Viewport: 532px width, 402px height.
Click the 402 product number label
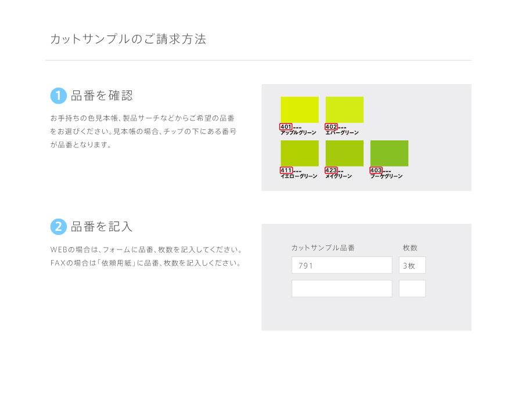click(x=331, y=127)
